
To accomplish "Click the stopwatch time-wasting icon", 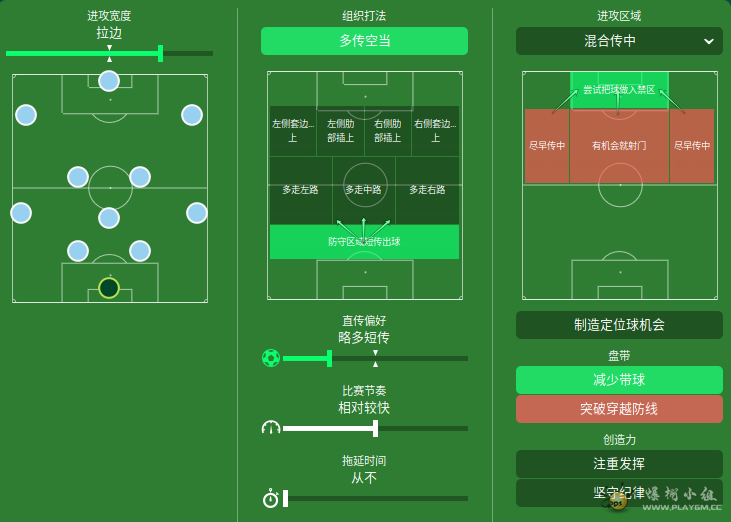I will click(x=270, y=498).
